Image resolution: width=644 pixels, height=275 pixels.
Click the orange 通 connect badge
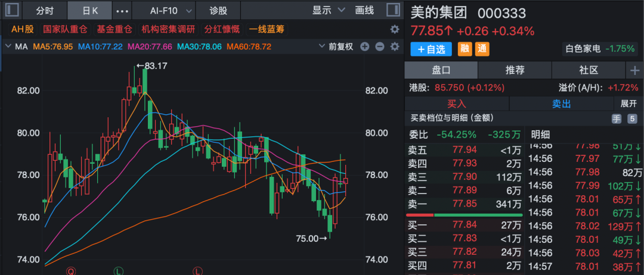coord(482,49)
